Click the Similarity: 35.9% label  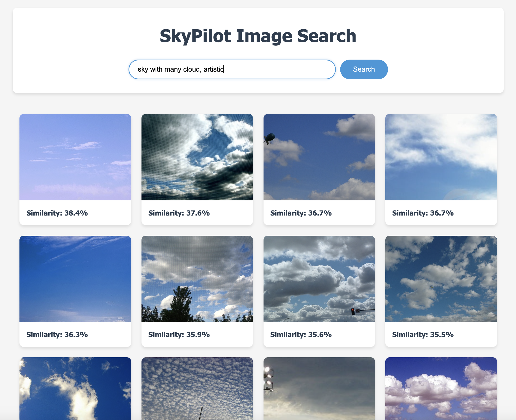179,335
